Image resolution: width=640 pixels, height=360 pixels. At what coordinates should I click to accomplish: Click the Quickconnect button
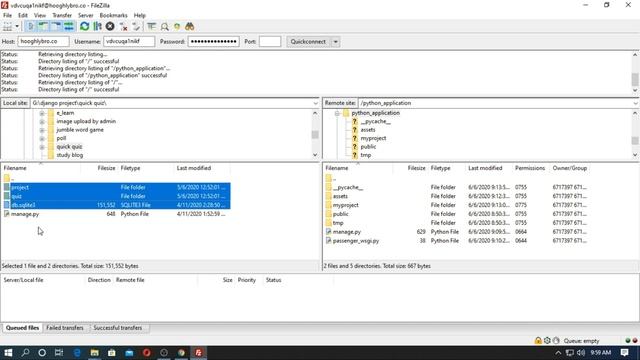[x=308, y=42]
